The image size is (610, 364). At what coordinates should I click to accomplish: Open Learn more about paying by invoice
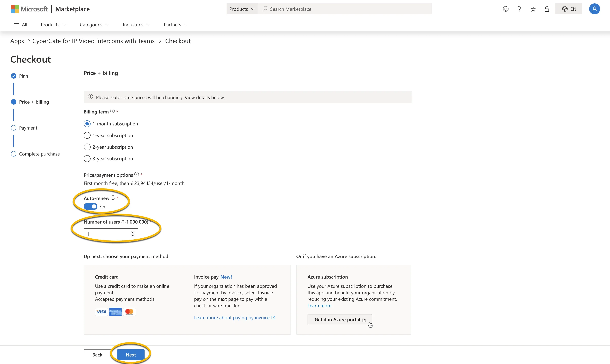pos(235,318)
